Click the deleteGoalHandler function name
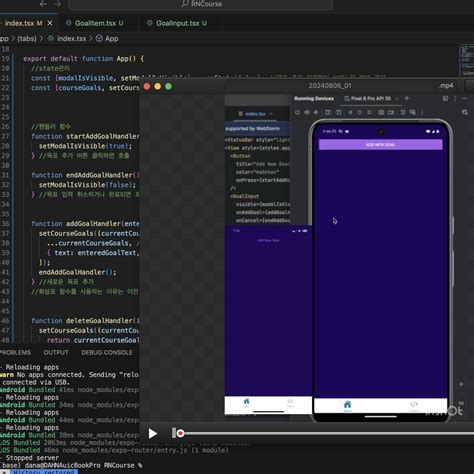Viewport: 474px width, 474px height. tap(99, 321)
